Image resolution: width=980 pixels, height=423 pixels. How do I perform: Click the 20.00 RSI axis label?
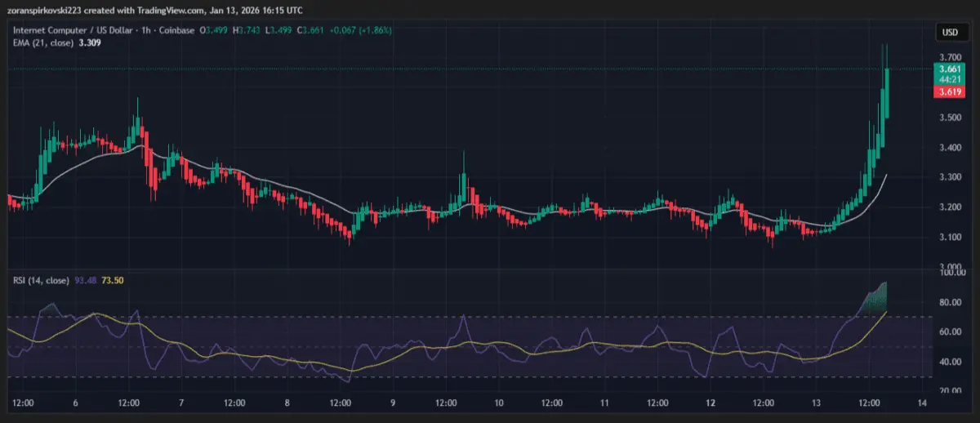tap(950, 391)
